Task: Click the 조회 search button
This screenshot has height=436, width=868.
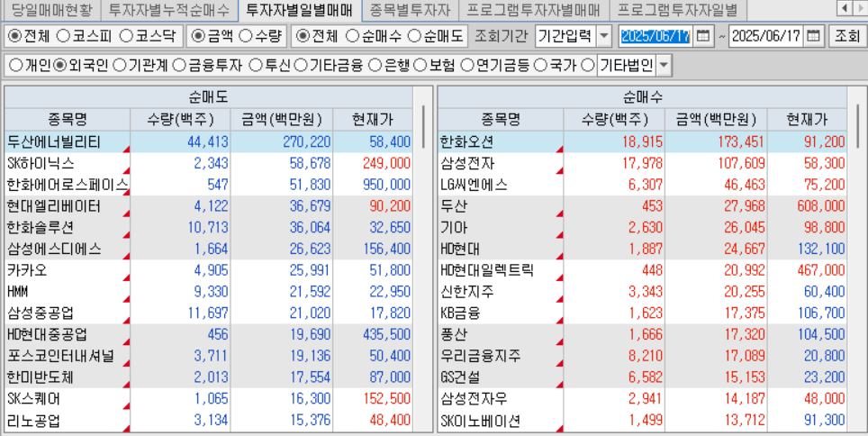Action: [845, 37]
